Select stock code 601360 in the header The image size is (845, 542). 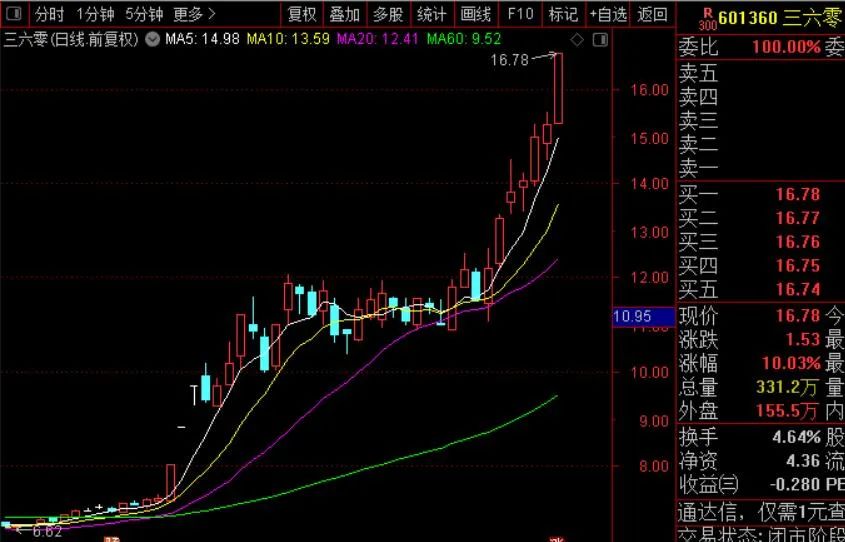[747, 18]
